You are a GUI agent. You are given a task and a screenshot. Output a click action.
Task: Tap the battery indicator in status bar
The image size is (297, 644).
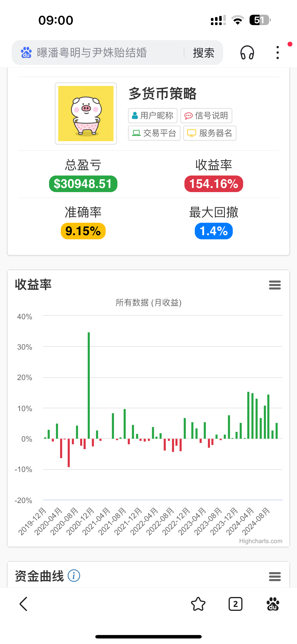tap(260, 20)
